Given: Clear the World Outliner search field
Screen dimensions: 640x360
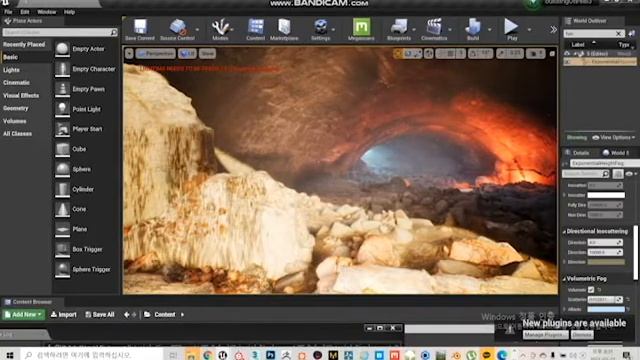Looking at the screenshot, I should (618, 33).
